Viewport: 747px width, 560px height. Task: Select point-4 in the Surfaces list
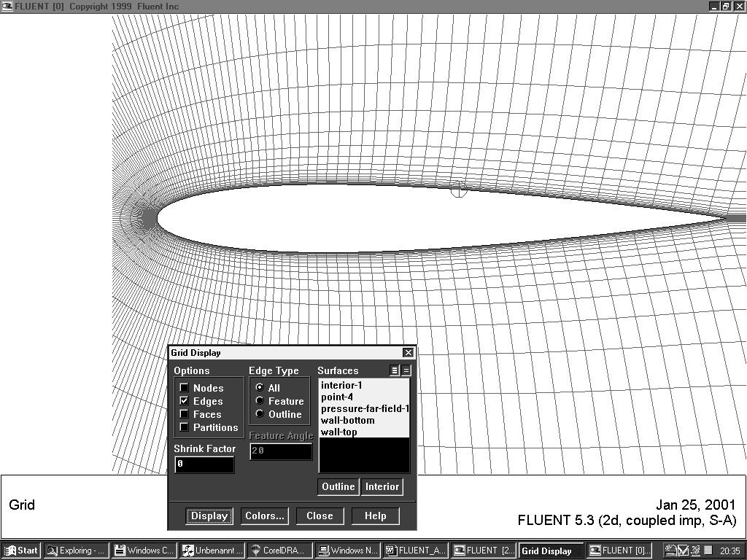point(364,397)
